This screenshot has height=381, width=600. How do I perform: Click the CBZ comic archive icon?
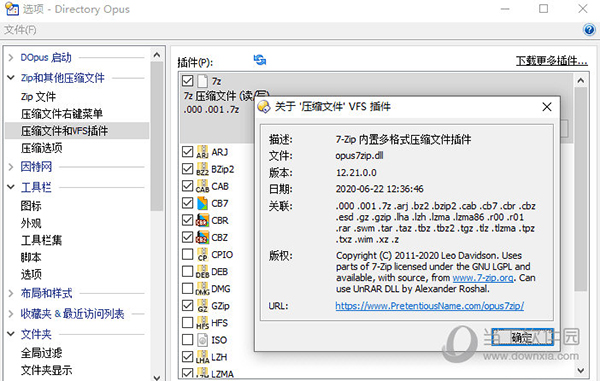[x=202, y=237]
